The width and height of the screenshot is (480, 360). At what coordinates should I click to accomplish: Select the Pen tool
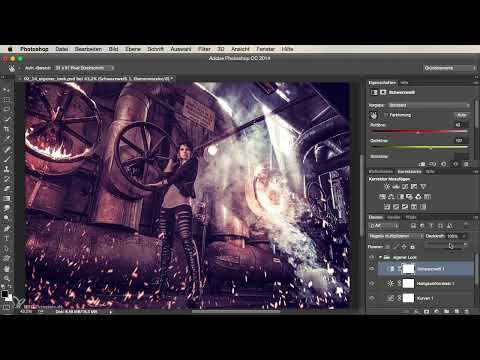7,228
